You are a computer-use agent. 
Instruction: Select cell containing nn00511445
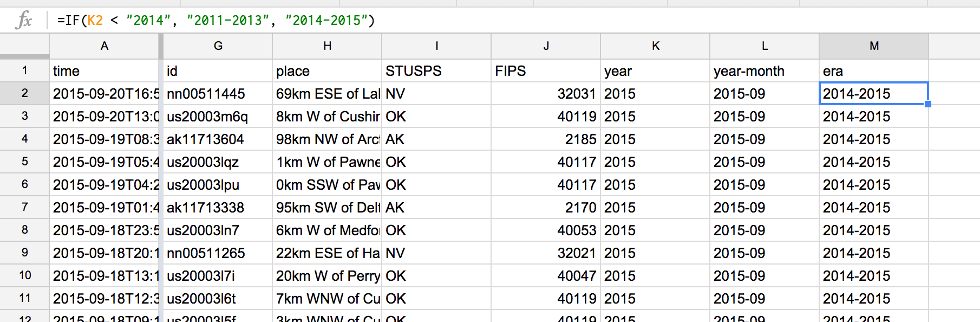[x=218, y=94]
